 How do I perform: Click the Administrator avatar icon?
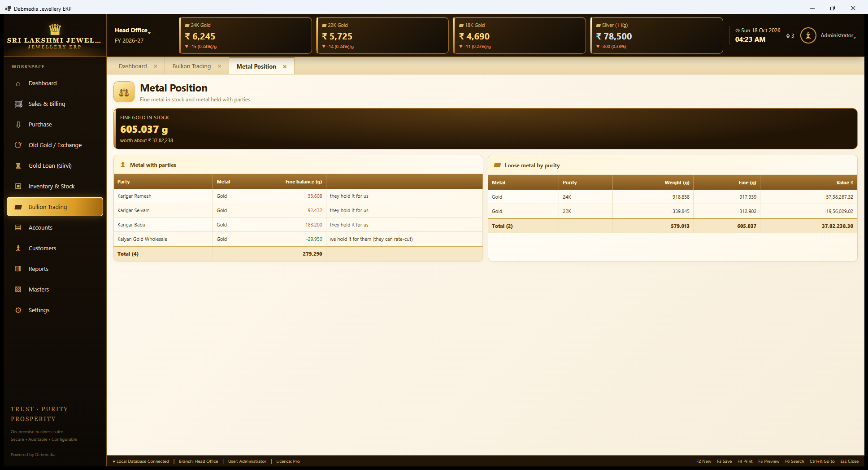coord(808,35)
